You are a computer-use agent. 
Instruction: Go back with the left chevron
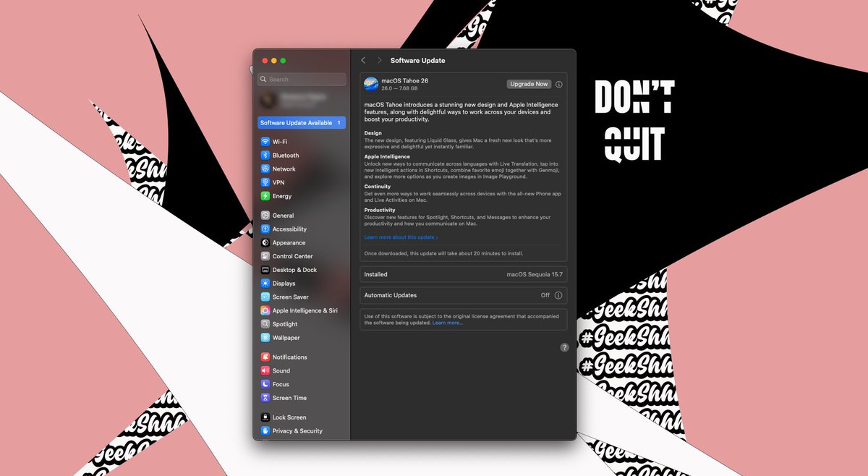363,61
